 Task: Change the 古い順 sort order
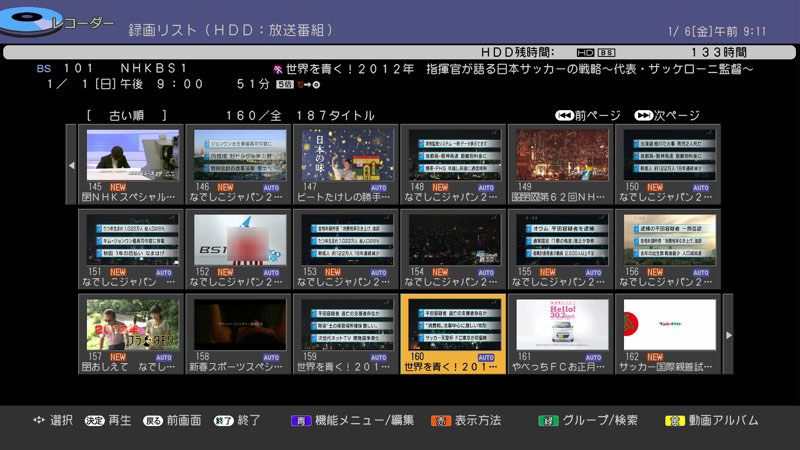point(118,115)
